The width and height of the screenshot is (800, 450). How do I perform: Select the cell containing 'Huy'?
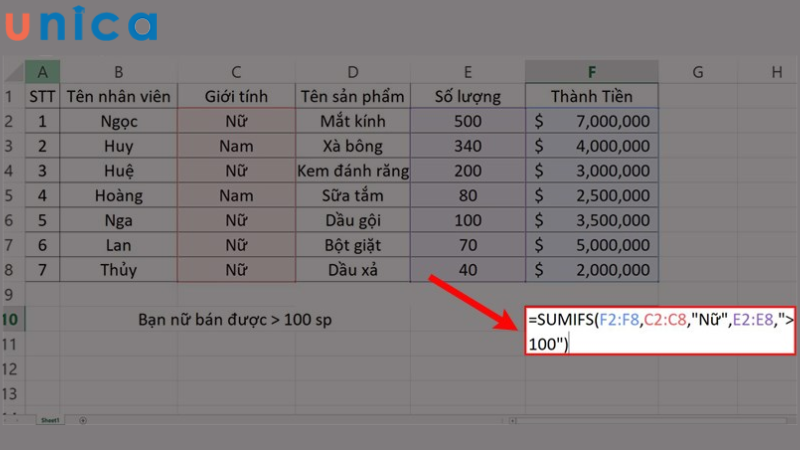tap(118, 146)
